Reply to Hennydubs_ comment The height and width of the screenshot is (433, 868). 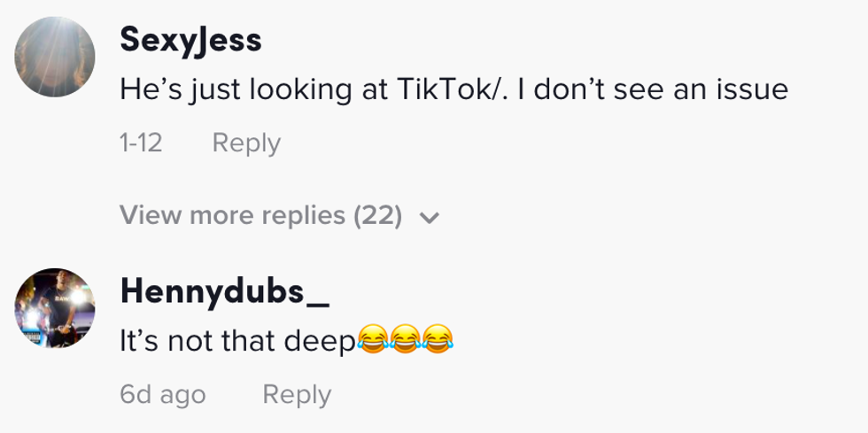pos(297,394)
